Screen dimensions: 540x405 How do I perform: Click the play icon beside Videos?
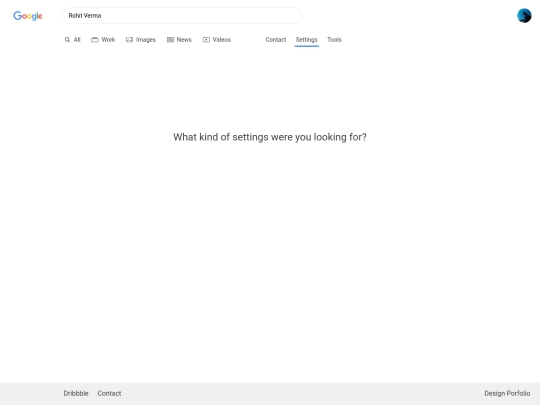click(206, 40)
